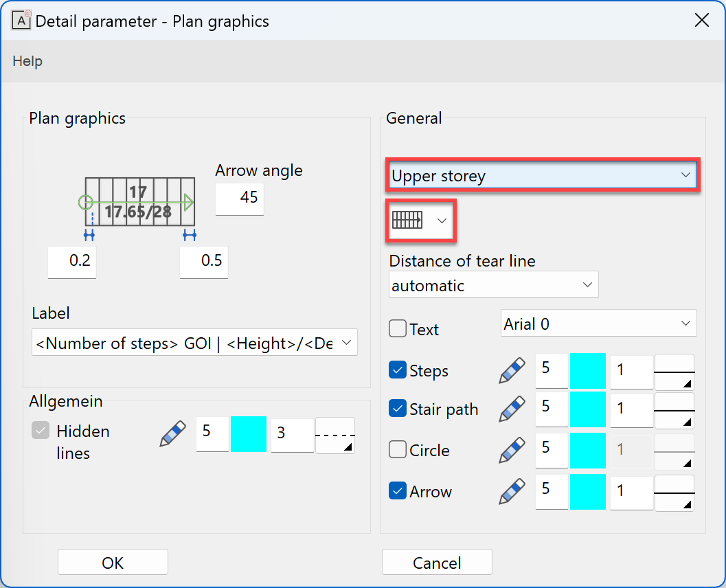Click the pen icon for Arrow
This screenshot has height=588, width=726.
click(x=513, y=492)
